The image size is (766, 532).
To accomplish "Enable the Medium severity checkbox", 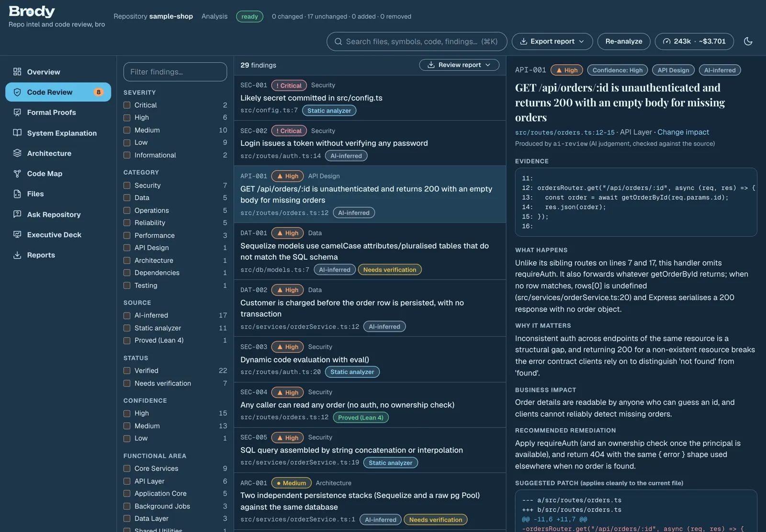I will click(127, 130).
